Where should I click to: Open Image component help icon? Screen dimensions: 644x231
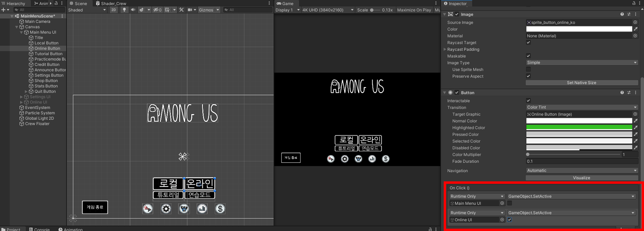622,14
